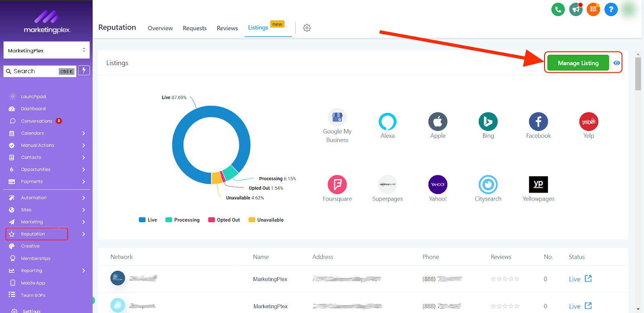Open the Reputation settings gear icon
Viewport: 644px width, 313px height.
pos(307,28)
